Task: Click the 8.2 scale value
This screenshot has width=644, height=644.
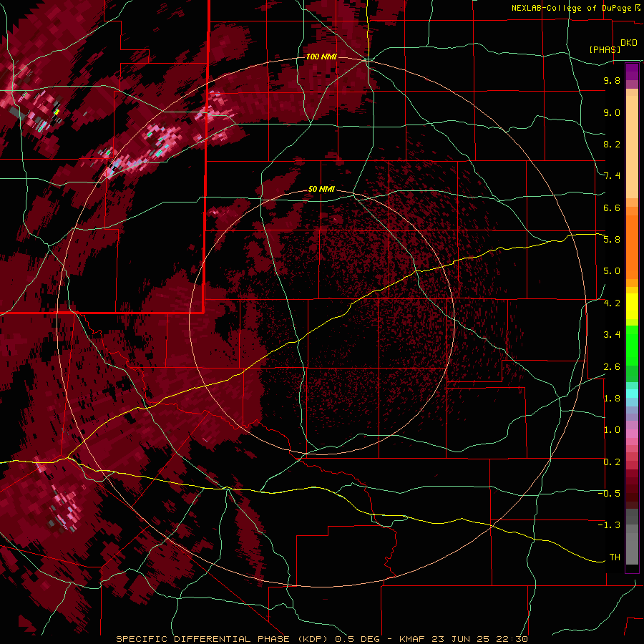Action: pyautogui.click(x=612, y=144)
